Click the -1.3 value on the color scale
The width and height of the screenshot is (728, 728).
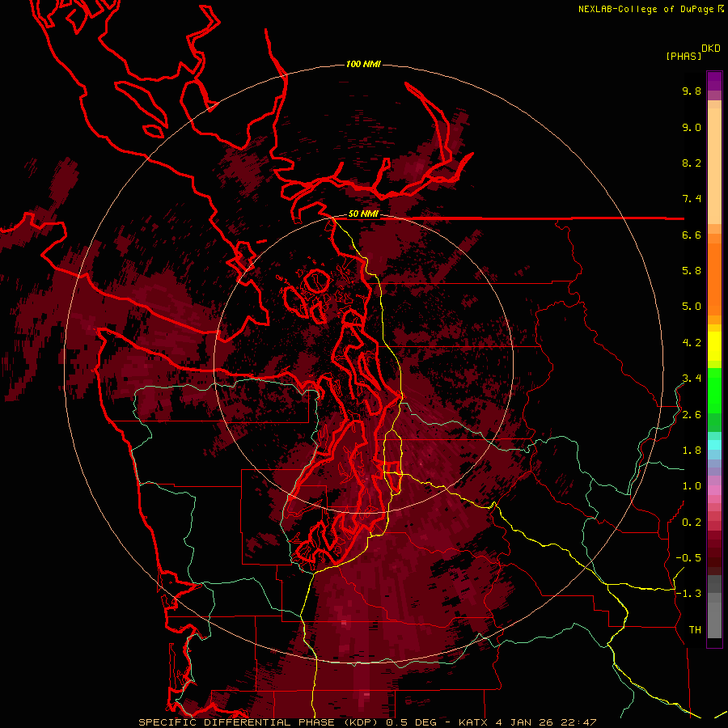(x=688, y=594)
